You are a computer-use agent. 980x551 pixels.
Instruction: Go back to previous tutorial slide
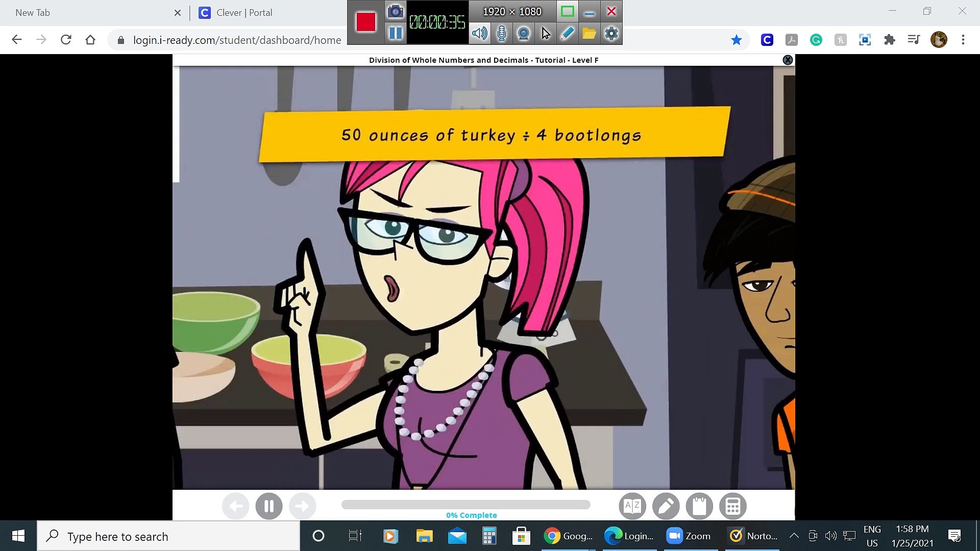pyautogui.click(x=236, y=506)
